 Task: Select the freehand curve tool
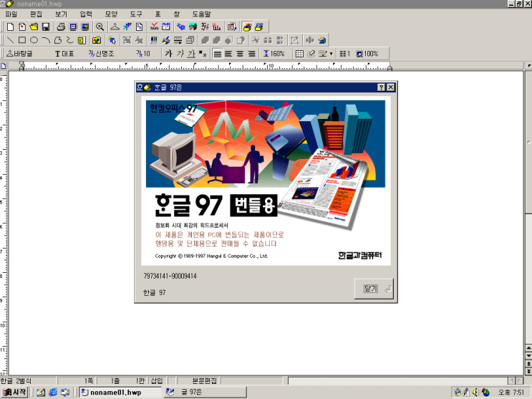tap(69, 40)
